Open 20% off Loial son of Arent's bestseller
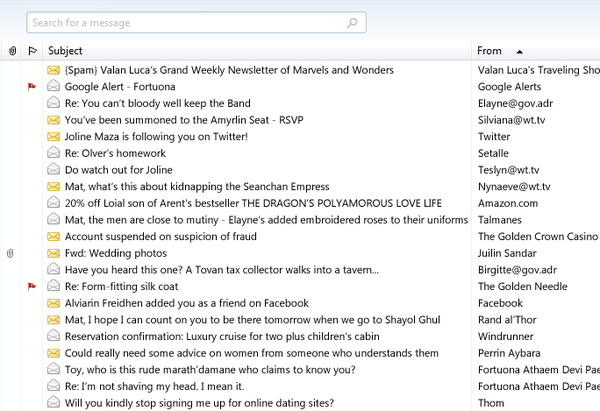This screenshot has height=411, width=600. (253, 203)
